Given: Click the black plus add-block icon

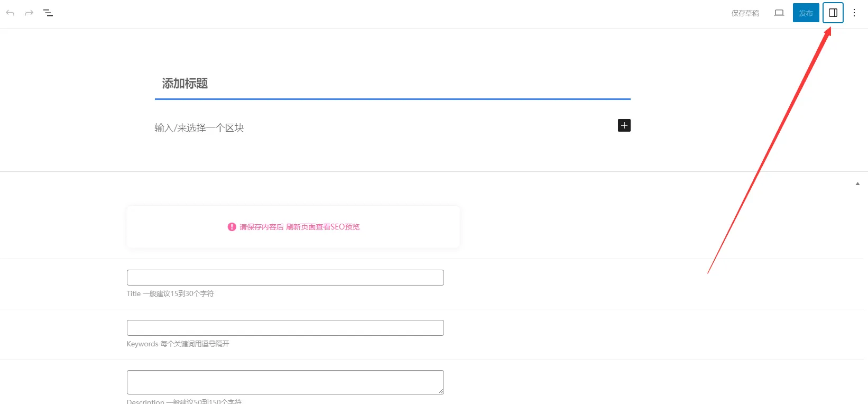Looking at the screenshot, I should (x=624, y=125).
